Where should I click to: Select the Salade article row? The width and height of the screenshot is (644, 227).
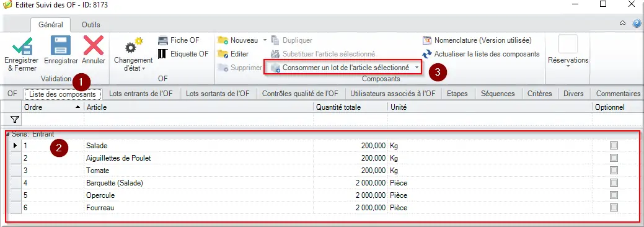click(x=324, y=146)
